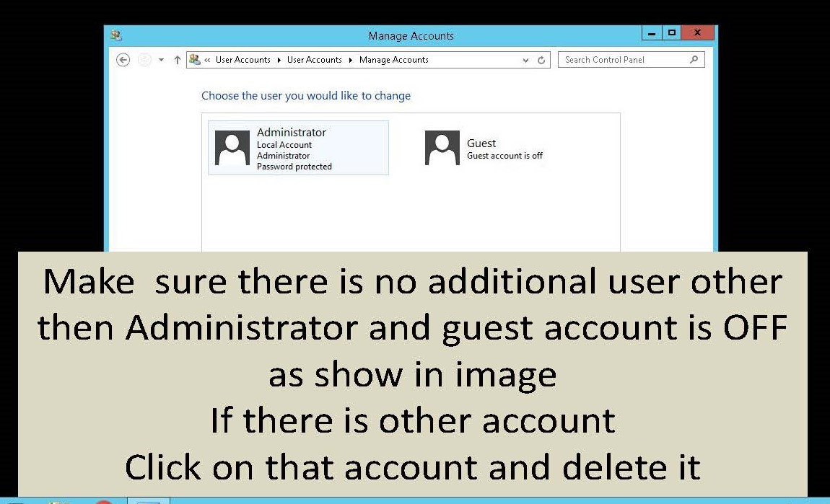Select the Guest account name
Image resolution: width=830 pixels, height=504 pixels.
[481, 143]
